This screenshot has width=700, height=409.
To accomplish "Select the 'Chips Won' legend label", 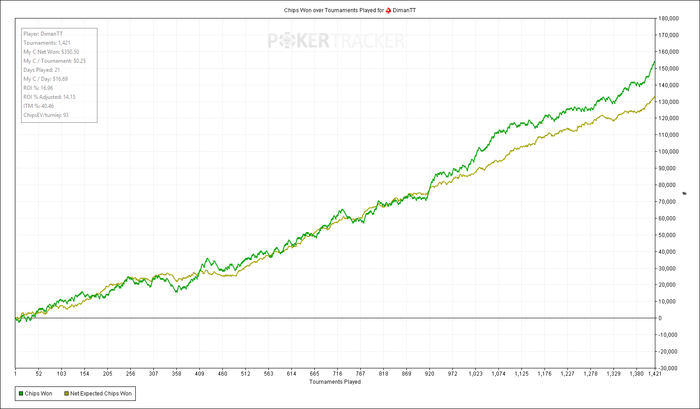I will (x=38, y=393).
